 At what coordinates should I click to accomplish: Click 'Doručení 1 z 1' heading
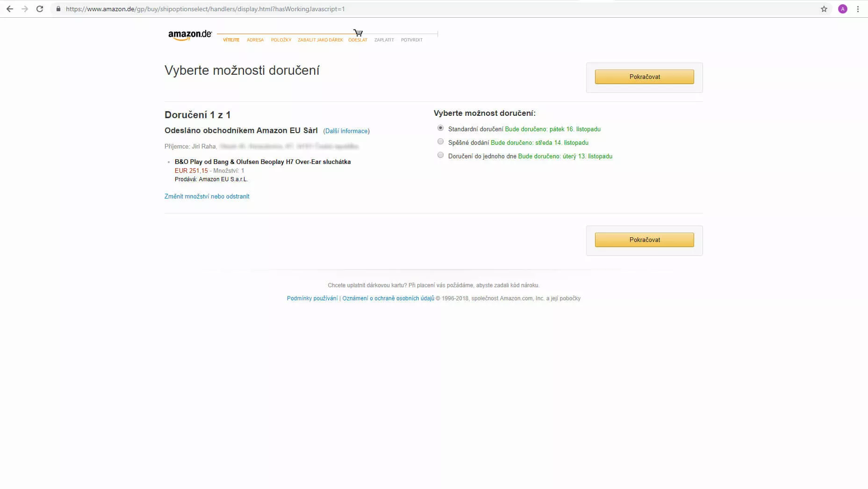197,115
